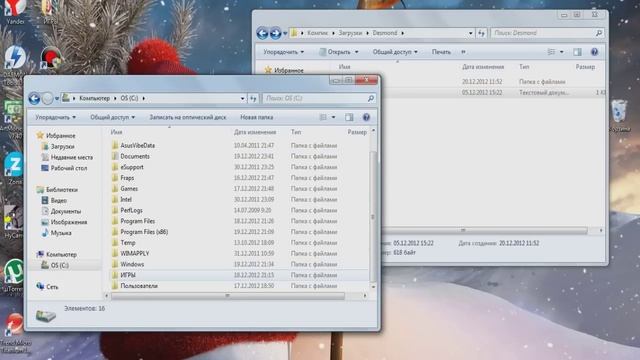
Task: Sort by Дата изменения in OS (C:) window
Action: 255,132
